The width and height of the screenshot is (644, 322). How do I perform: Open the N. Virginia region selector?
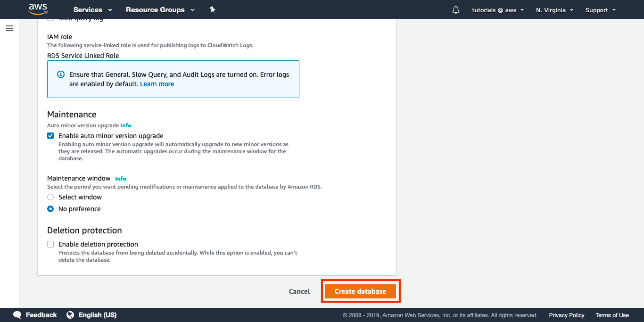pos(554,10)
